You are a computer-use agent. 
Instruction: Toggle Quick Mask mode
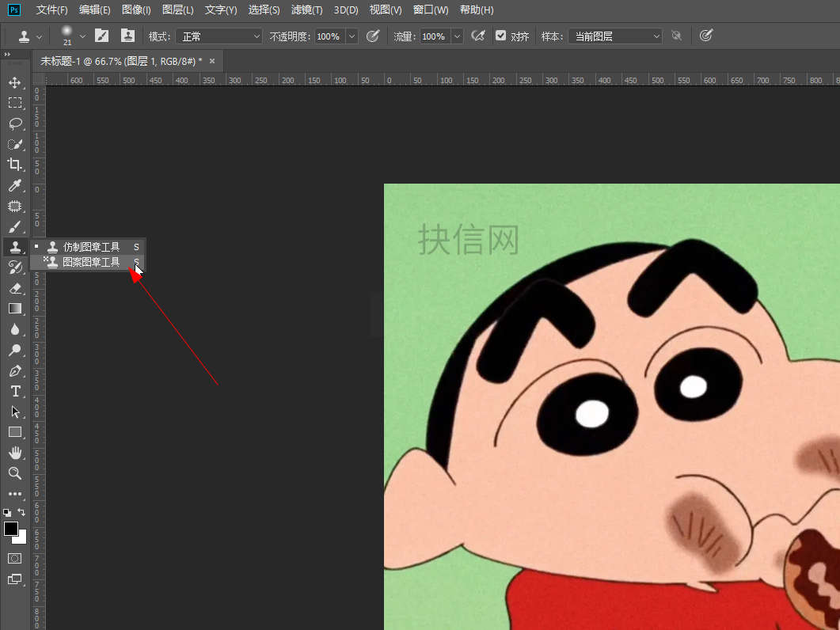point(14,559)
